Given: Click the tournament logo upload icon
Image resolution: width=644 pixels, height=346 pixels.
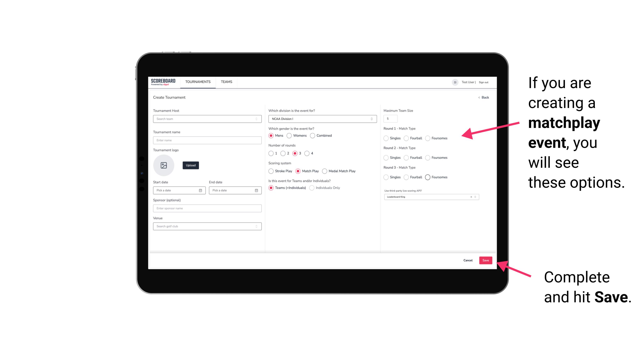Looking at the screenshot, I should [x=164, y=165].
